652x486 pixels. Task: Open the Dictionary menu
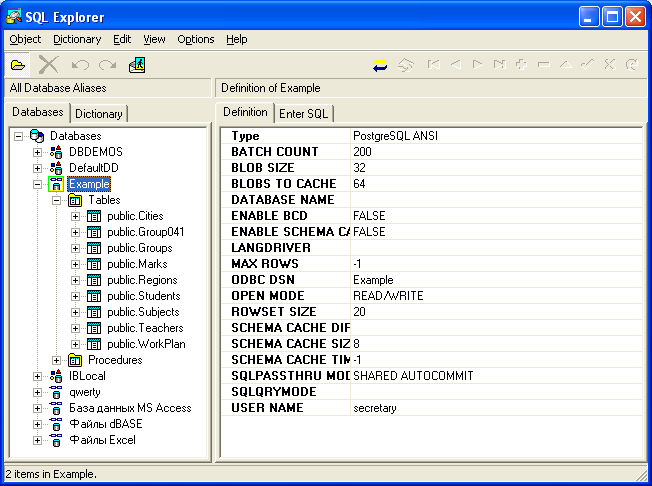[77, 39]
